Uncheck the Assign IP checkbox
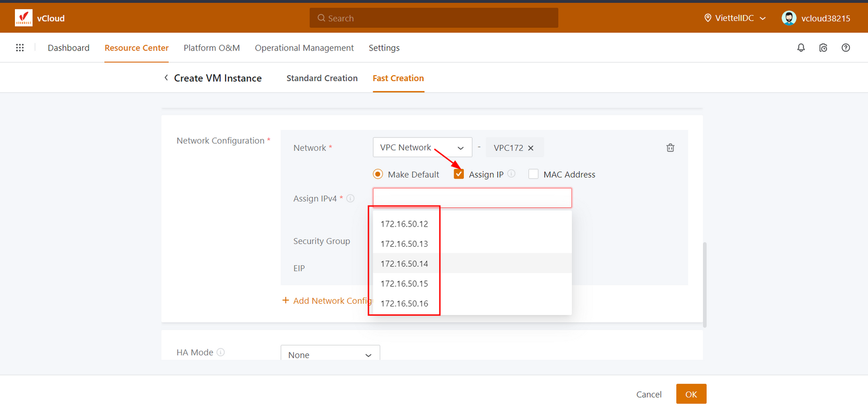This screenshot has width=868, height=412. (x=459, y=174)
